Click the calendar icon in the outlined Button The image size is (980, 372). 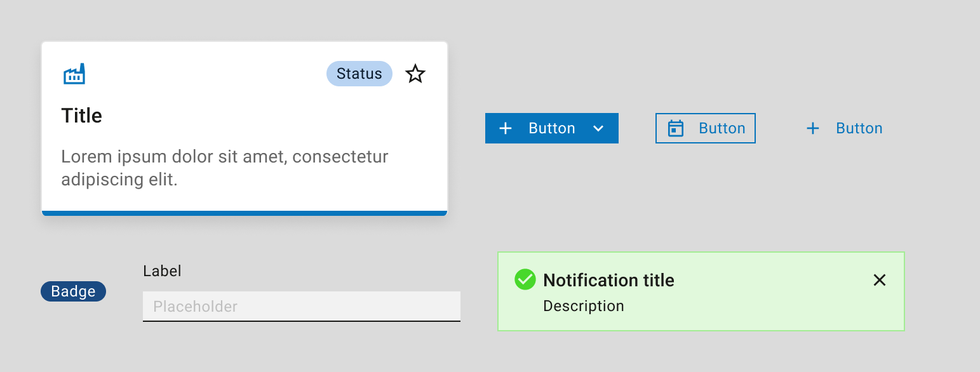click(675, 128)
